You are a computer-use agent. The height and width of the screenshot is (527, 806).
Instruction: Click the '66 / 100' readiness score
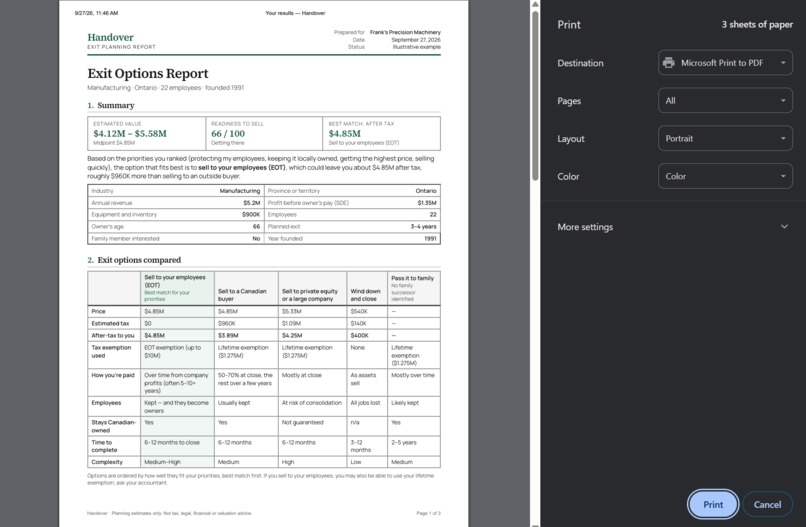tap(228, 134)
